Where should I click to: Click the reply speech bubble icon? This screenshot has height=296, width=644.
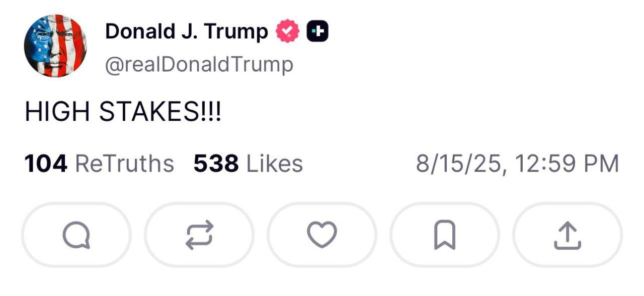[x=76, y=235]
